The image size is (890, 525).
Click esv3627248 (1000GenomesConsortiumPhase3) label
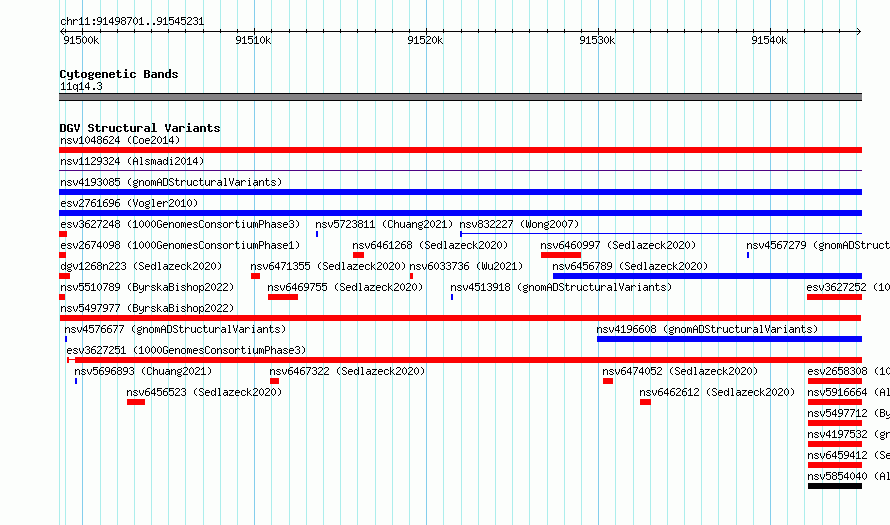pos(180,224)
